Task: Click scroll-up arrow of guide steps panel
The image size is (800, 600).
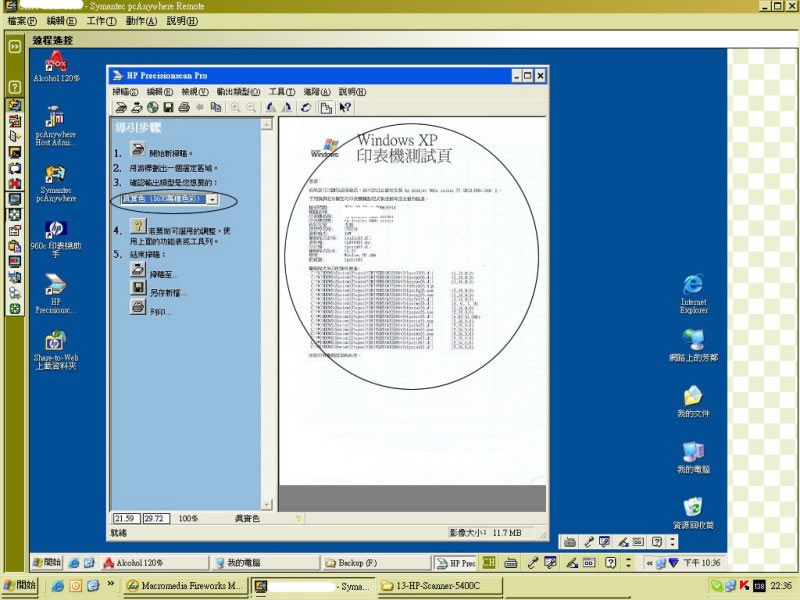Action: 267,124
